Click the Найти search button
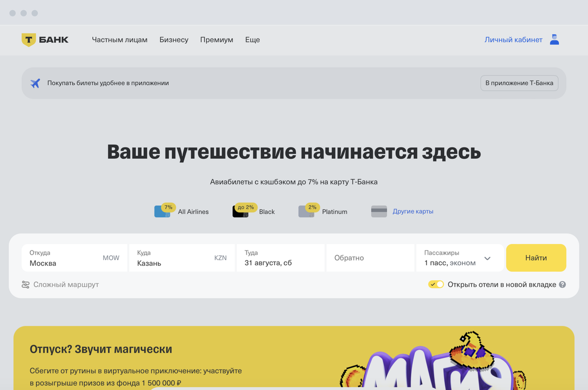588x390 pixels. click(536, 258)
